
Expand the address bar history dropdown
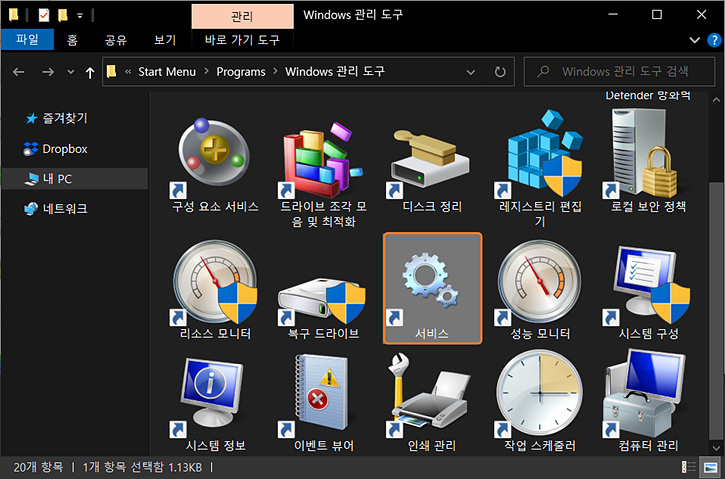pyautogui.click(x=471, y=72)
